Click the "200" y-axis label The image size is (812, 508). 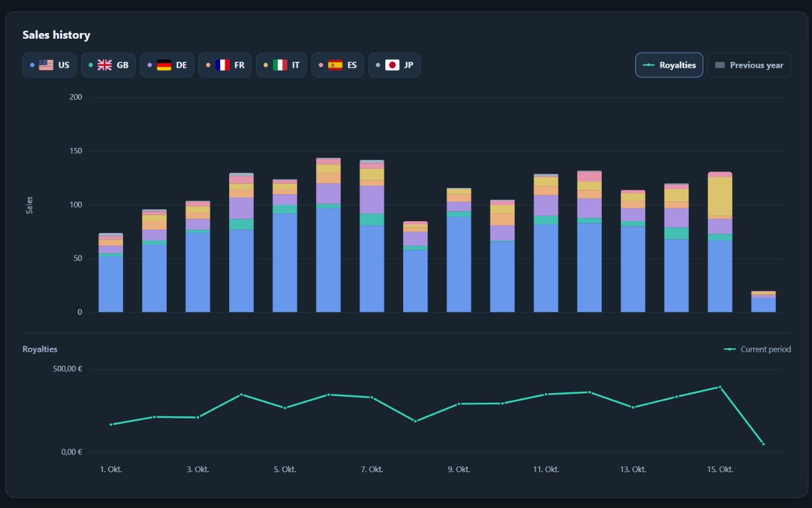click(x=76, y=97)
